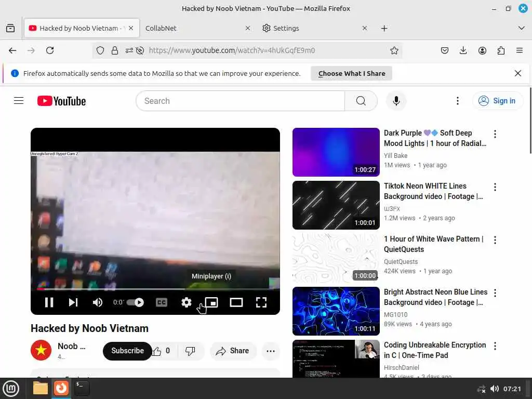The image size is (532, 399).
Task: Enable theater mode
Action: 236,302
